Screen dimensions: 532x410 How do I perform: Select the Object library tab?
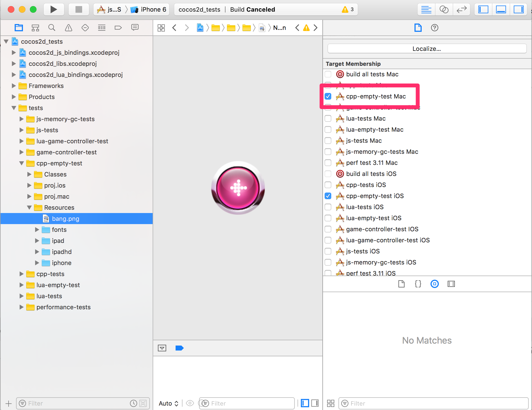[x=434, y=284]
